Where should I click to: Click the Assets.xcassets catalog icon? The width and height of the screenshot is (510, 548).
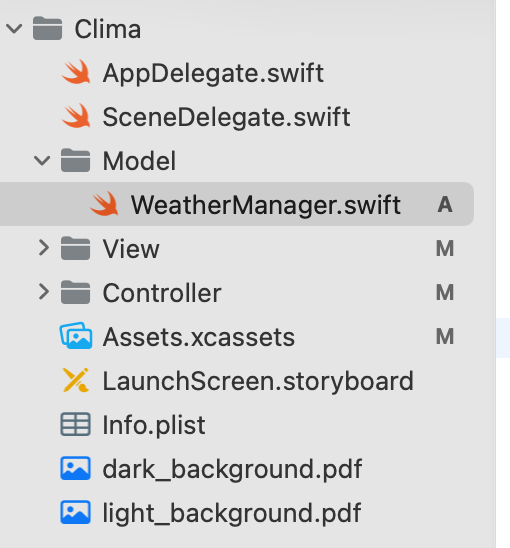76,336
